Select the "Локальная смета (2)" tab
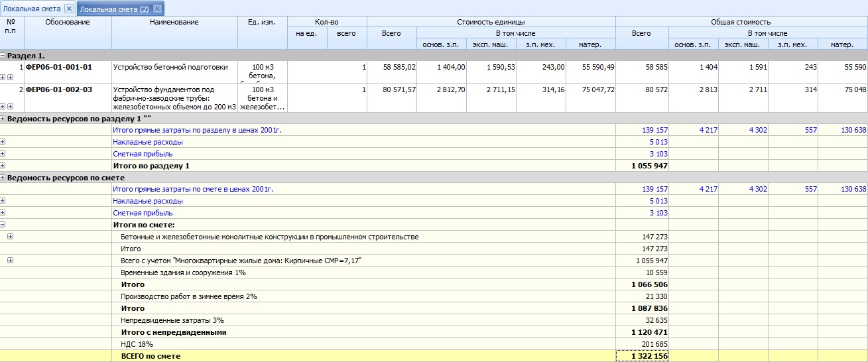 coord(114,9)
